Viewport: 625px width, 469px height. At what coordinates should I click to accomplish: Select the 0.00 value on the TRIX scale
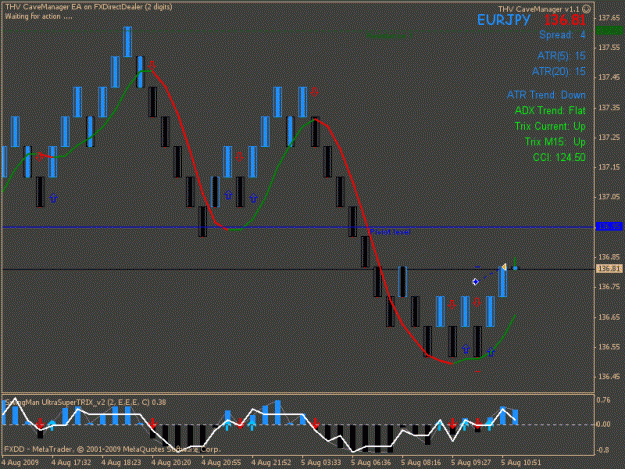pos(604,424)
